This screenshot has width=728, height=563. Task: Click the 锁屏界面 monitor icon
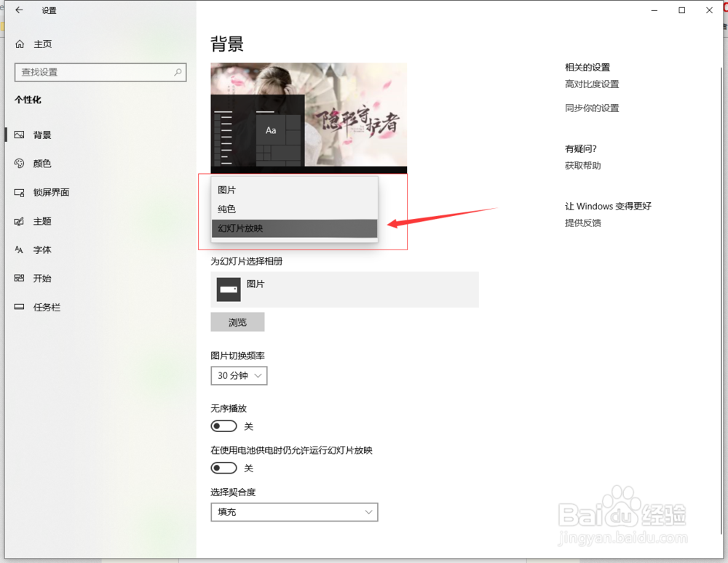click(19, 192)
